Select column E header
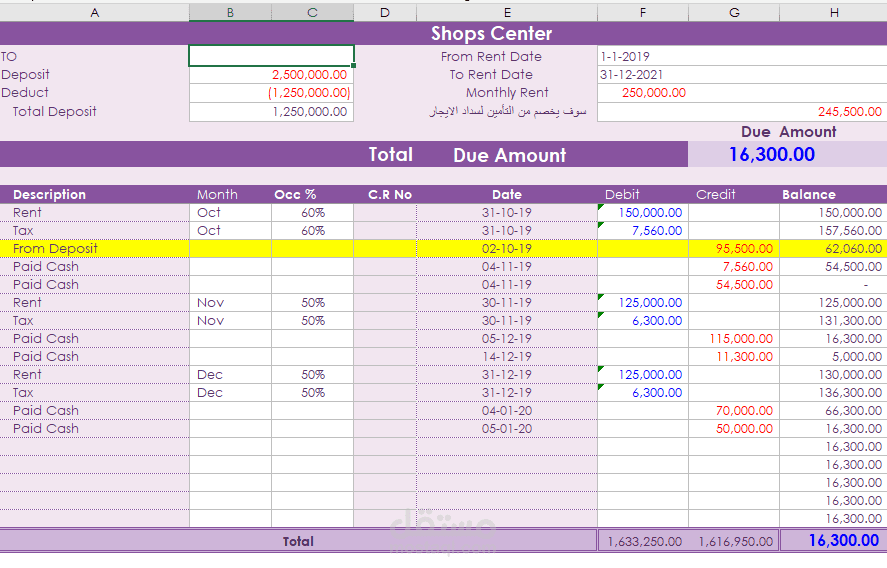Screen dimensions: 887x568 [507, 12]
